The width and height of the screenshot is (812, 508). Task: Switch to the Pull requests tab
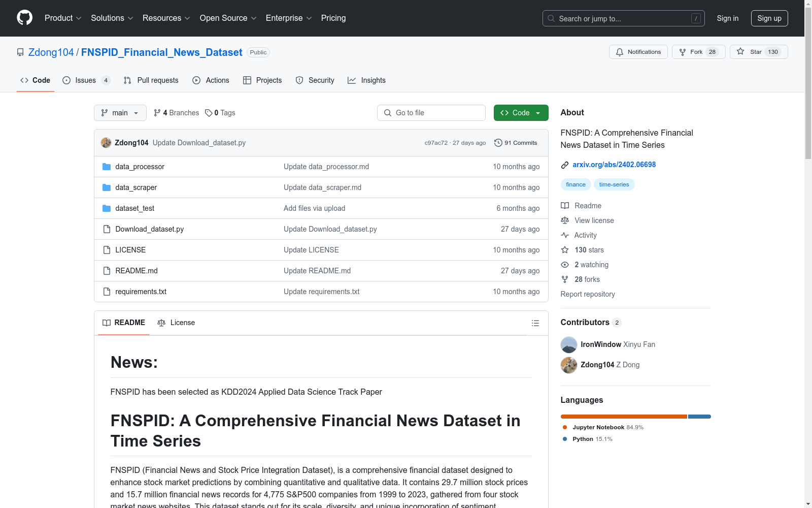click(151, 80)
